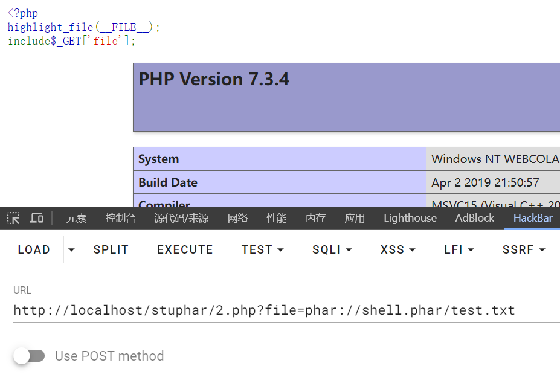Switch to the 元素 tab
This screenshot has height=392, width=560.
point(77,218)
